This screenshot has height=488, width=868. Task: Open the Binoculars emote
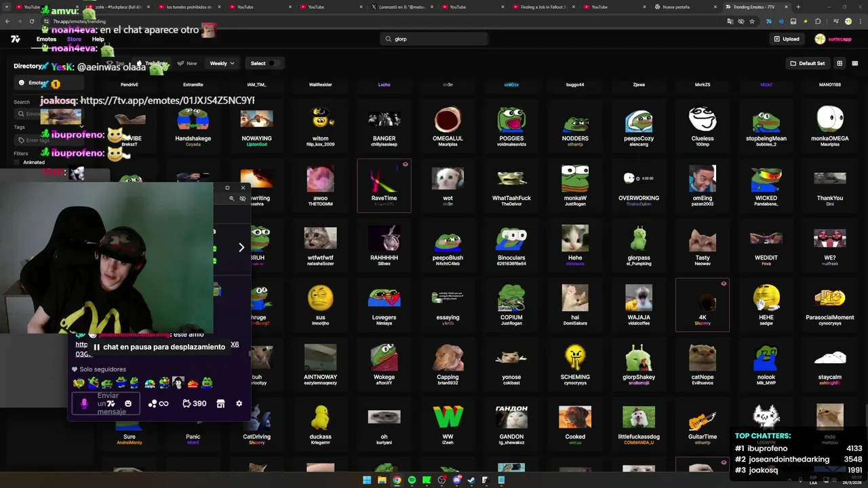511,245
